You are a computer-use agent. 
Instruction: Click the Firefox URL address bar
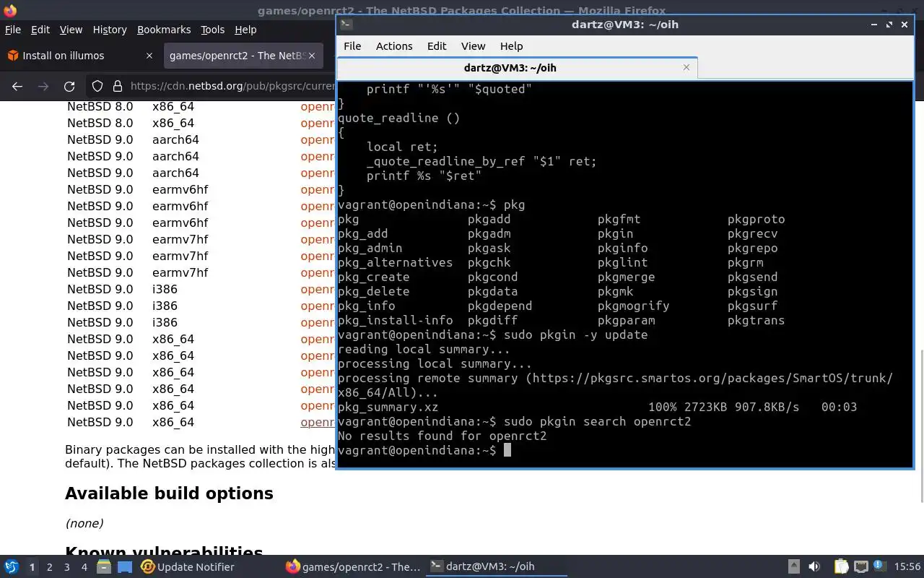point(231,86)
